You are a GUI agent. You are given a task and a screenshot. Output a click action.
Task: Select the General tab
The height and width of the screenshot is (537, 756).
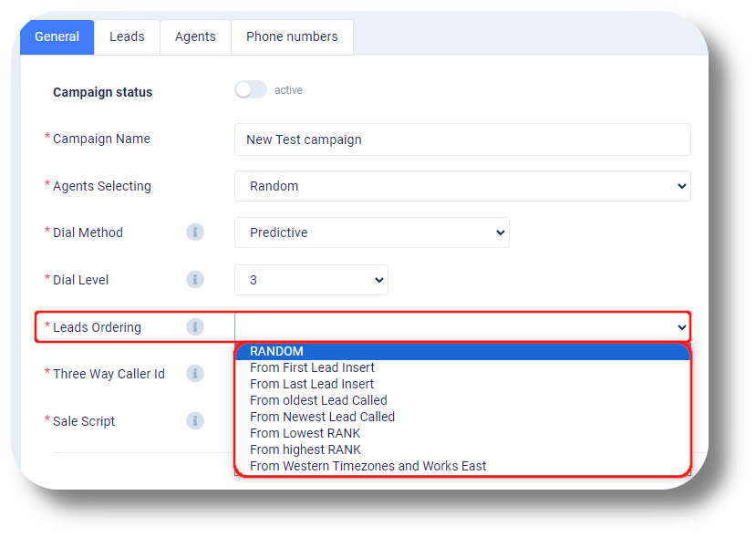[57, 36]
